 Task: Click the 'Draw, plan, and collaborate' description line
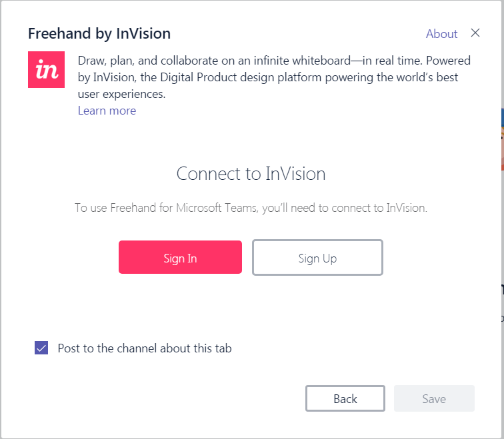pos(274,61)
